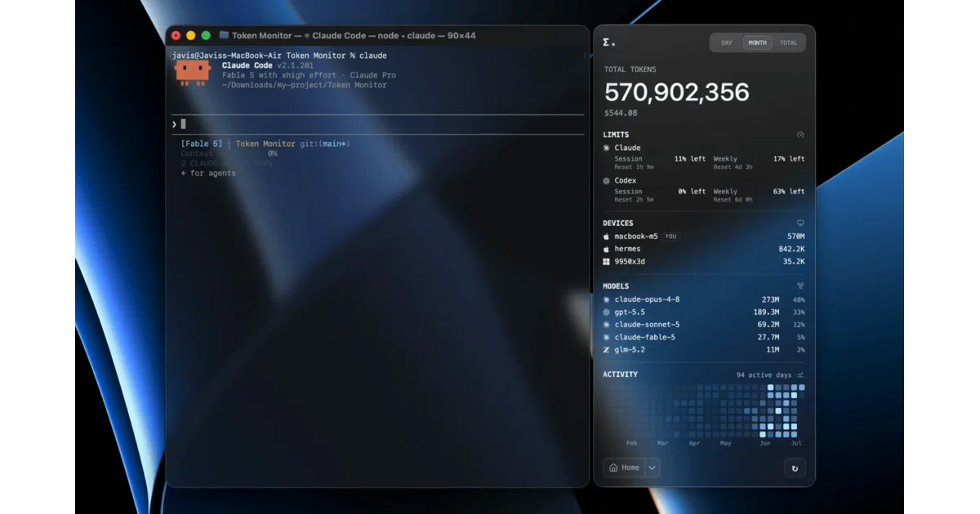Click the glm-5.2 Z icon
This screenshot has height=514, width=980.
[606, 350]
